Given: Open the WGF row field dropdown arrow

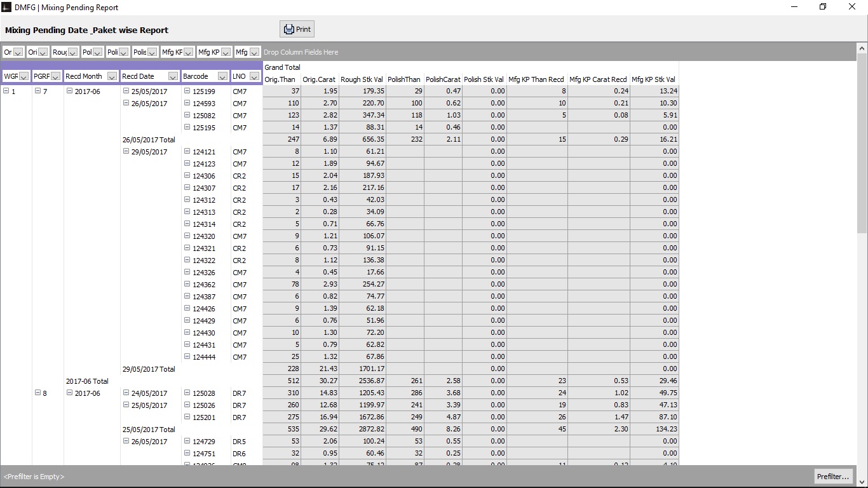Looking at the screenshot, I should pos(24,76).
